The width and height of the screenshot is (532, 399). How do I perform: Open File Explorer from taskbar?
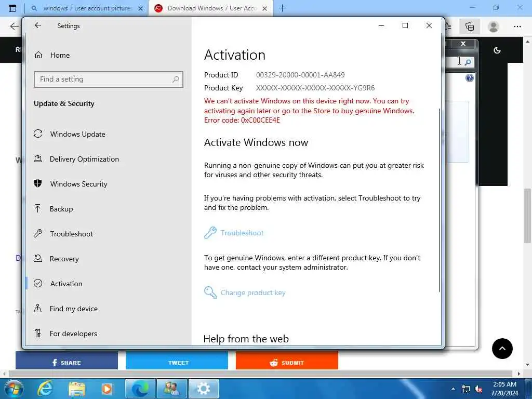pos(77,389)
